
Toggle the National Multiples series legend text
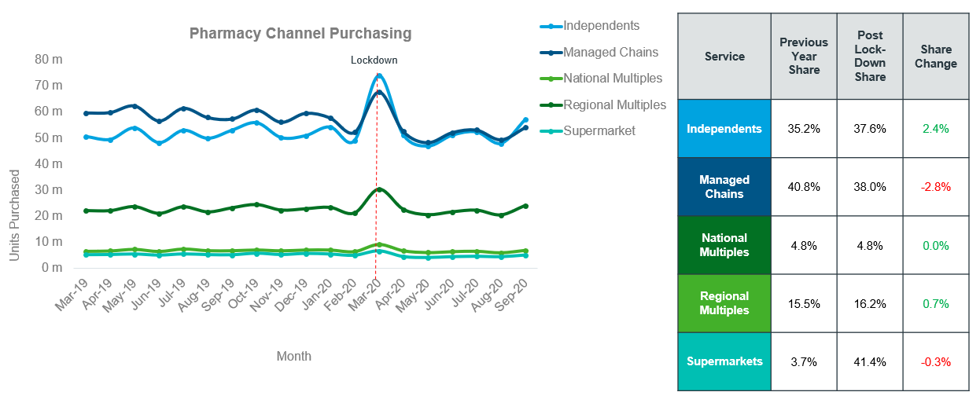(x=613, y=79)
